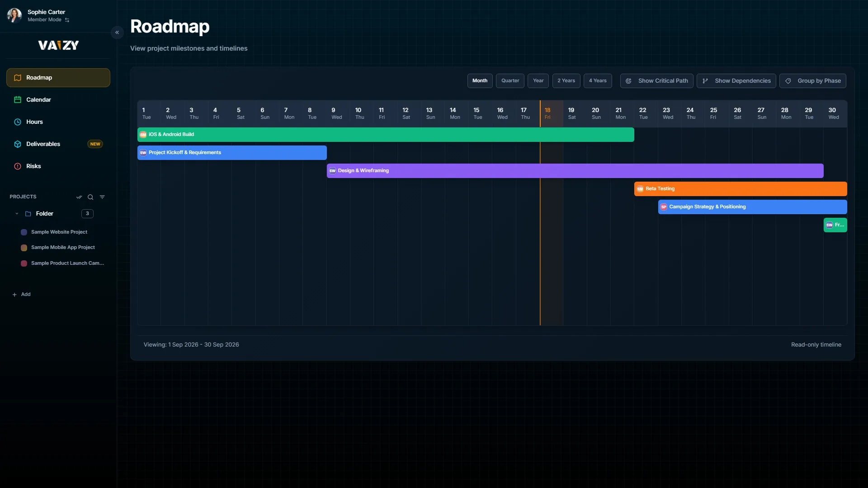Click the Campaign Strategy bar SP badge
The width and height of the screenshot is (868, 488).
[x=664, y=207]
